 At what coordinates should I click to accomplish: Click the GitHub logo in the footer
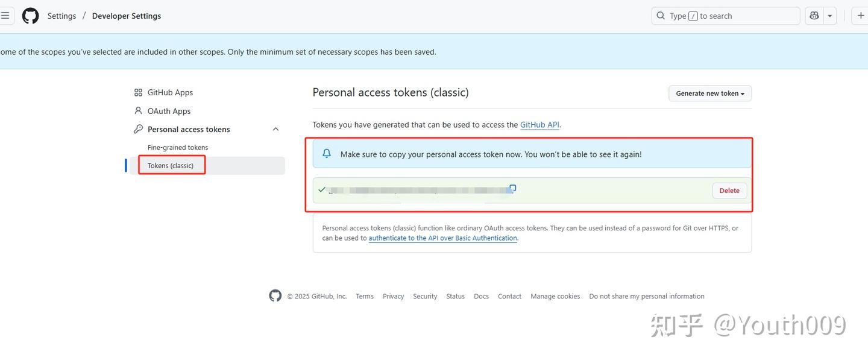tap(275, 295)
